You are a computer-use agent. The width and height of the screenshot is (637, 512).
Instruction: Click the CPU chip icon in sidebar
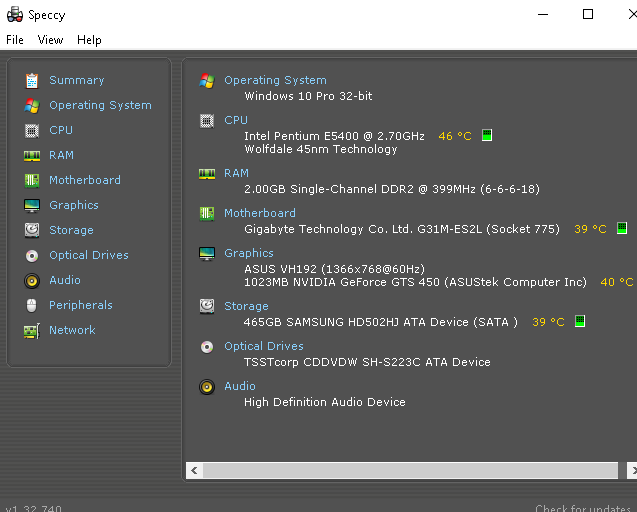(32, 131)
